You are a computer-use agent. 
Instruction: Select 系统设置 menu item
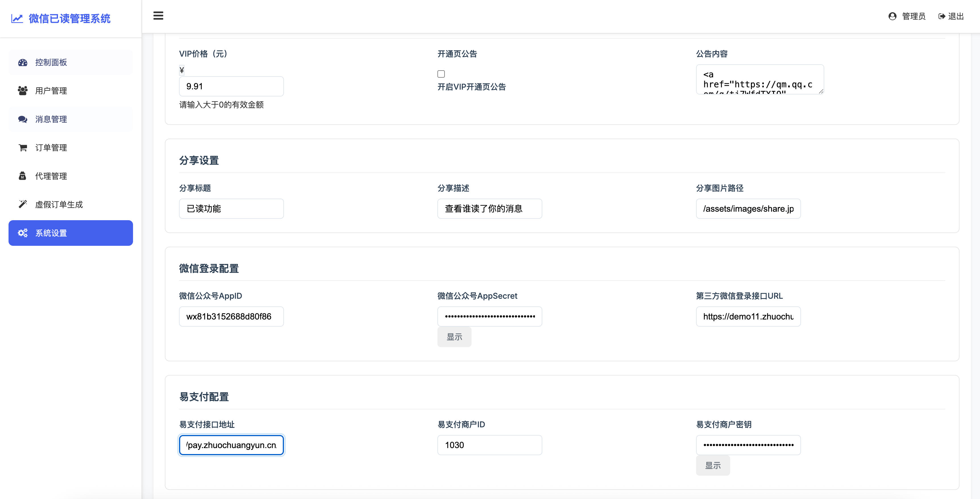coord(71,233)
